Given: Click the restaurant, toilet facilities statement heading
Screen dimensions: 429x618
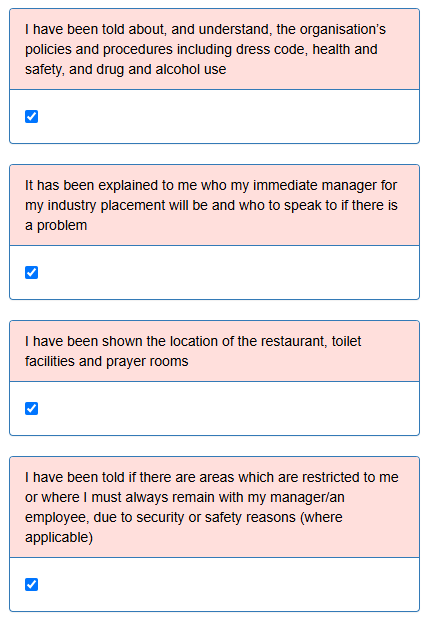Looking at the screenshot, I should point(193,351).
